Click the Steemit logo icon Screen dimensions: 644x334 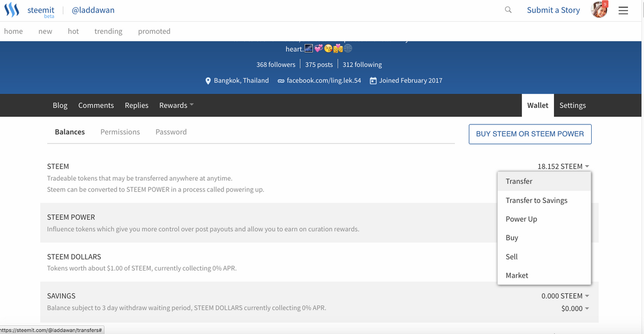(12, 10)
